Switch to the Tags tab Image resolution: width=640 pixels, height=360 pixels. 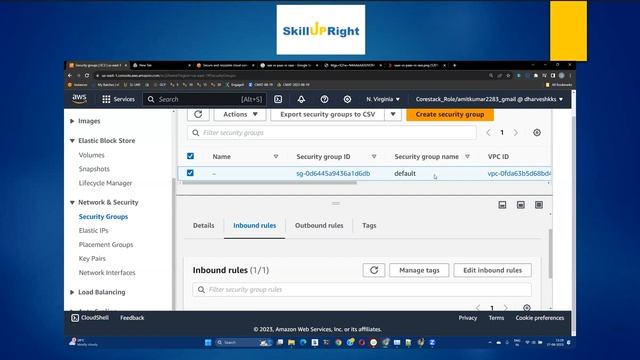click(x=369, y=225)
